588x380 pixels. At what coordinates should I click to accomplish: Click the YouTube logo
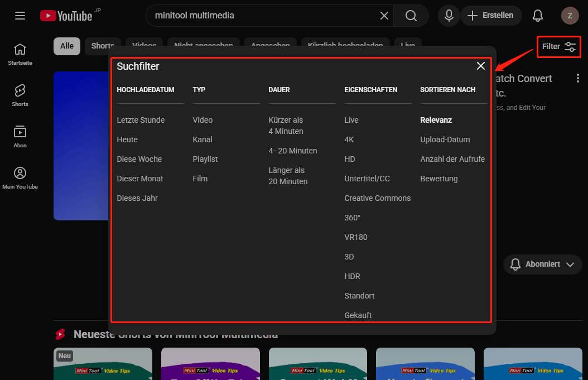click(x=66, y=16)
